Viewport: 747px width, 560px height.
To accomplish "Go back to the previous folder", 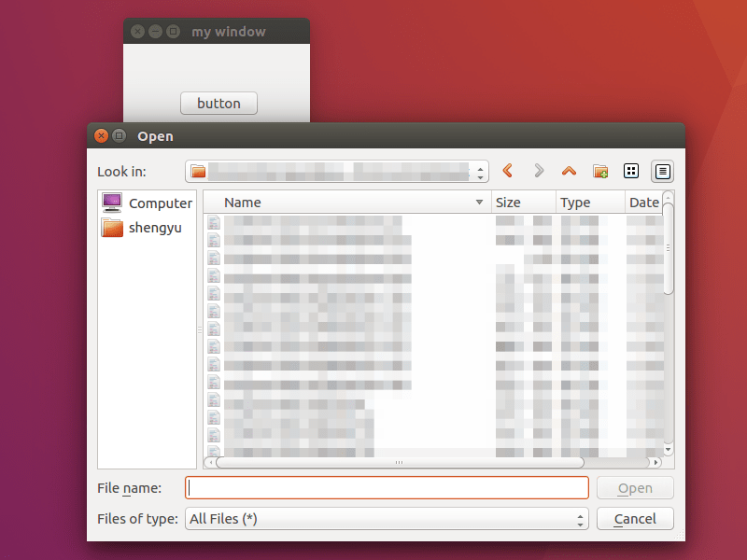I will (x=507, y=171).
